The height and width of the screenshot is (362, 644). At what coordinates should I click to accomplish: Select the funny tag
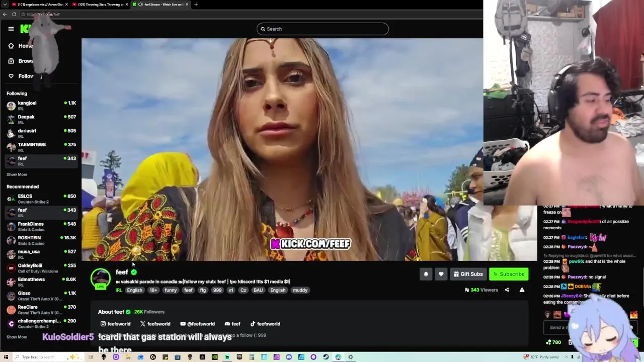171,290
